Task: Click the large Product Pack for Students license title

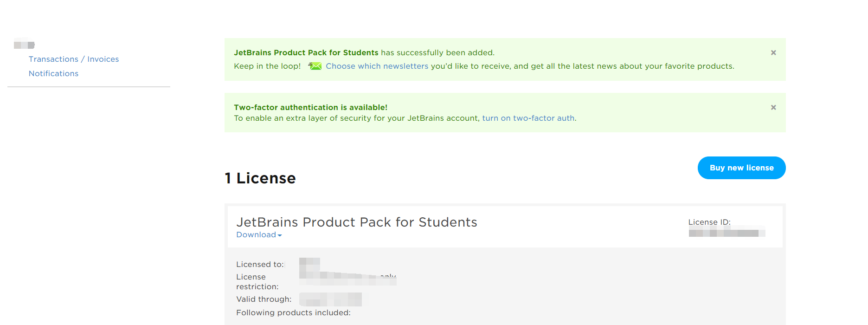Action: (x=356, y=222)
